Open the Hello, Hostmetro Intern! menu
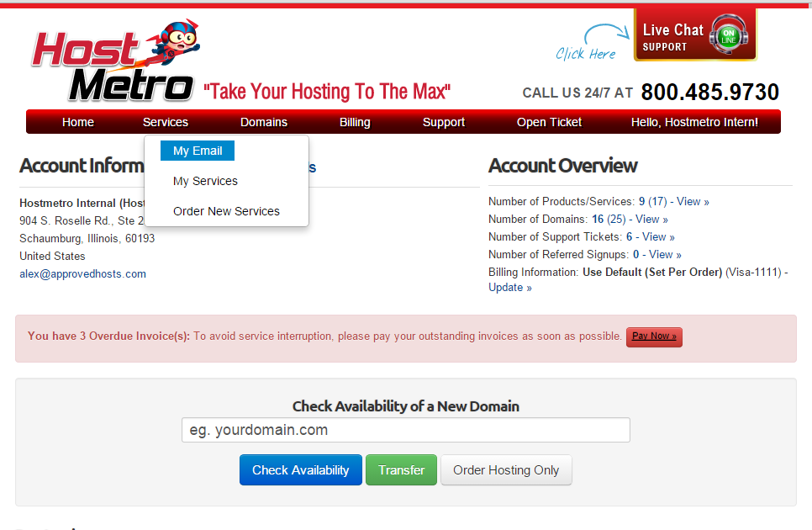The height and width of the screenshot is (530, 812). click(x=694, y=122)
